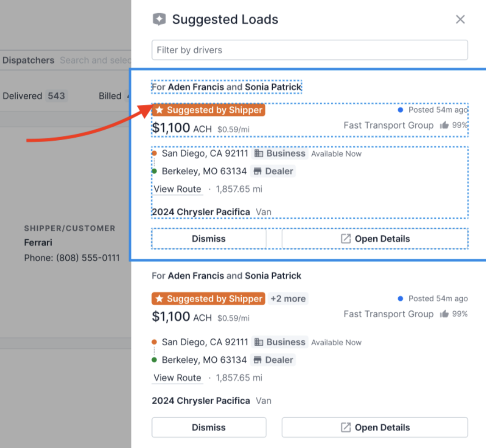Click thumbs-up rating icon on first load
486x448 pixels.
(444, 125)
